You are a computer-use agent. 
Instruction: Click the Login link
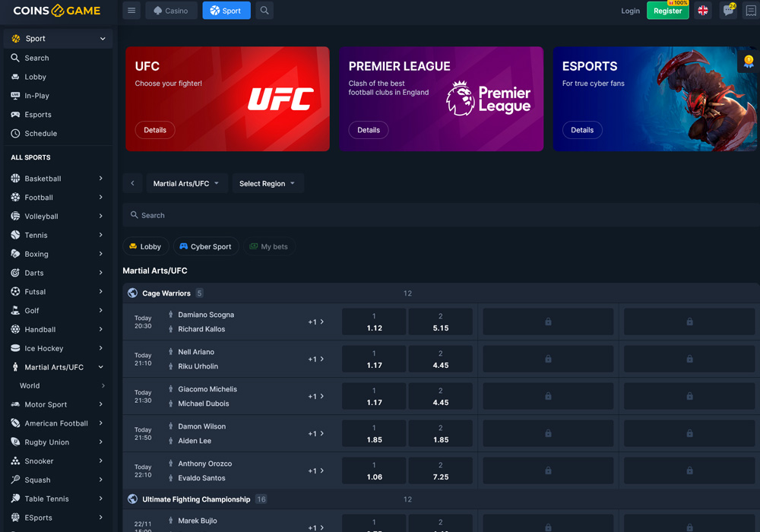(630, 10)
